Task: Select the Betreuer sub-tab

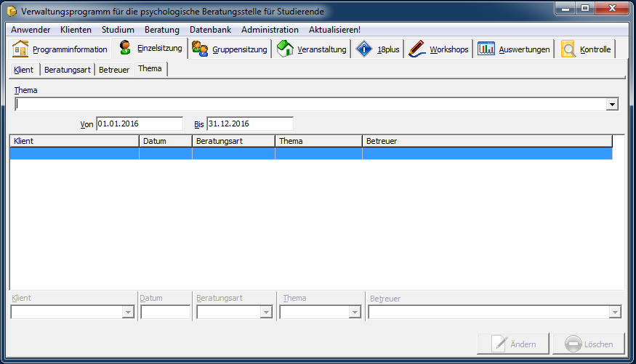Action: click(x=114, y=70)
